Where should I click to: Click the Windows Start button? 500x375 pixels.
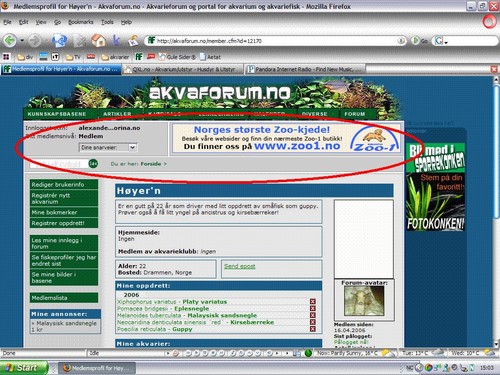[x=23, y=368]
